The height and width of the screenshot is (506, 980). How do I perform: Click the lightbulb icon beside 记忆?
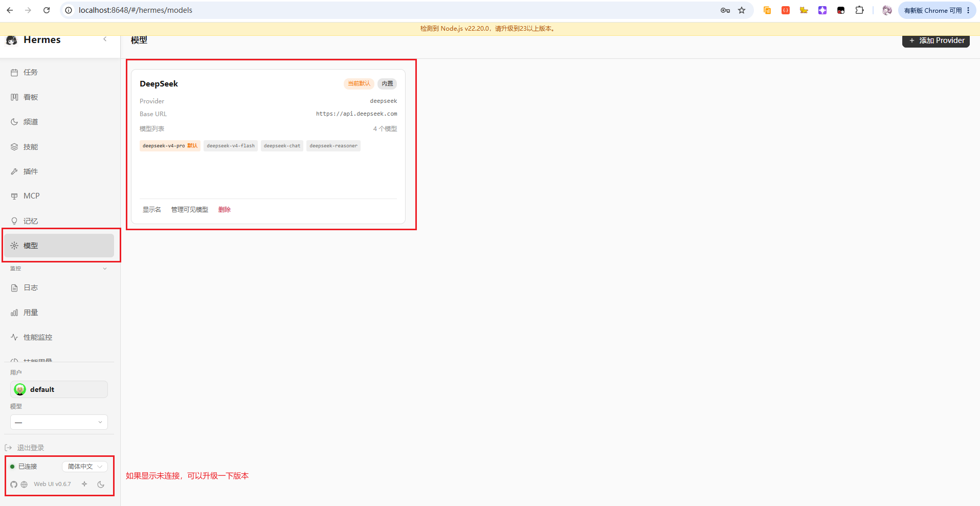point(14,221)
